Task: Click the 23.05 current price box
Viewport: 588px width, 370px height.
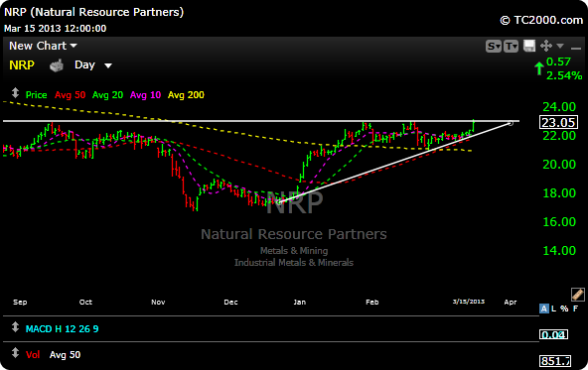Action: pyautogui.click(x=559, y=122)
